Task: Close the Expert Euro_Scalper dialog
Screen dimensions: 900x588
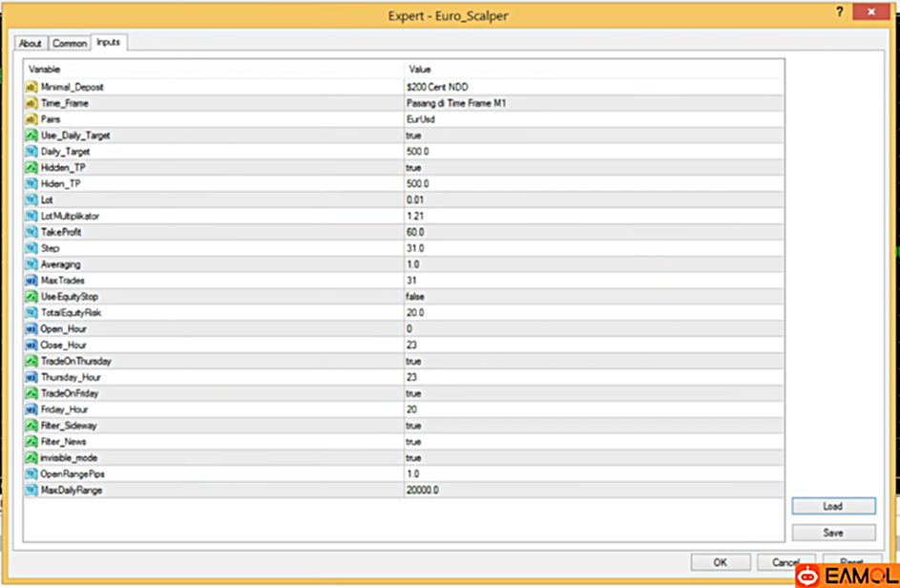Action: click(x=871, y=11)
